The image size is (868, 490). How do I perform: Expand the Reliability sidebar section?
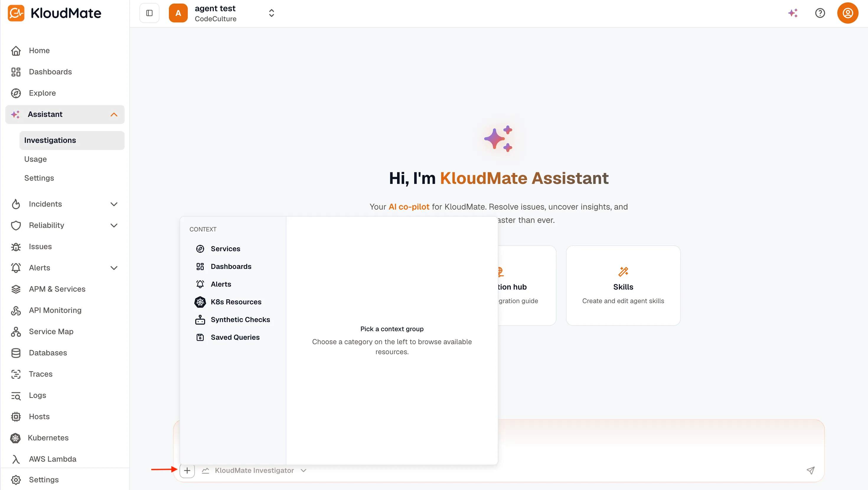[x=114, y=225]
